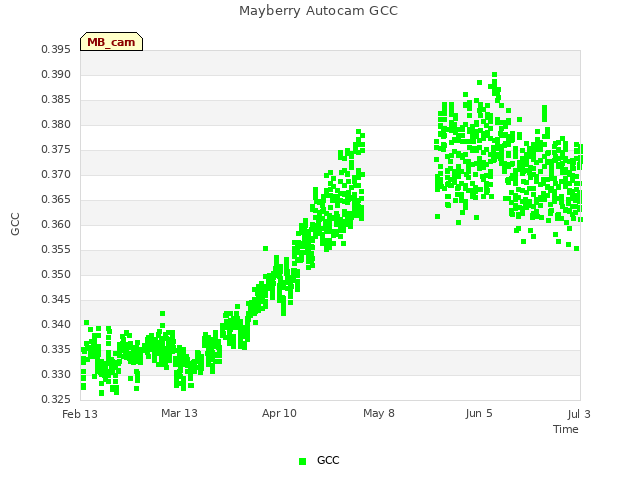Viewport: 640px width, 480px height.
Task: Click the 0.330 y-axis value
Action: click(x=56, y=374)
